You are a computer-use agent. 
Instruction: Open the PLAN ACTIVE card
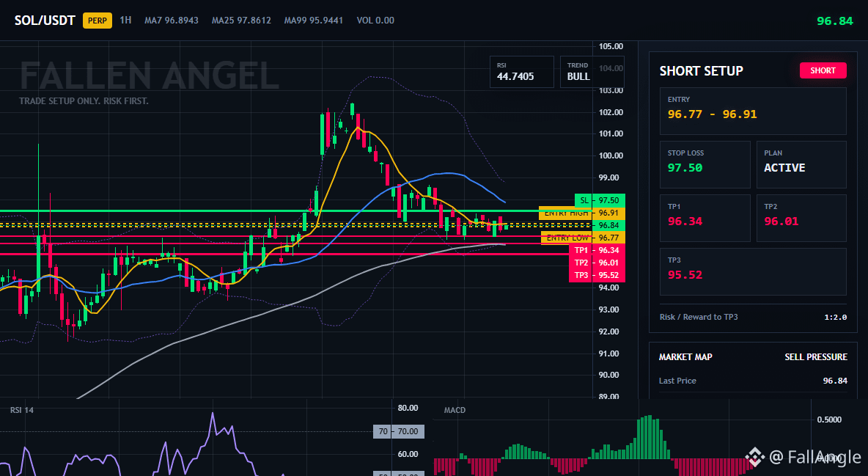point(801,164)
